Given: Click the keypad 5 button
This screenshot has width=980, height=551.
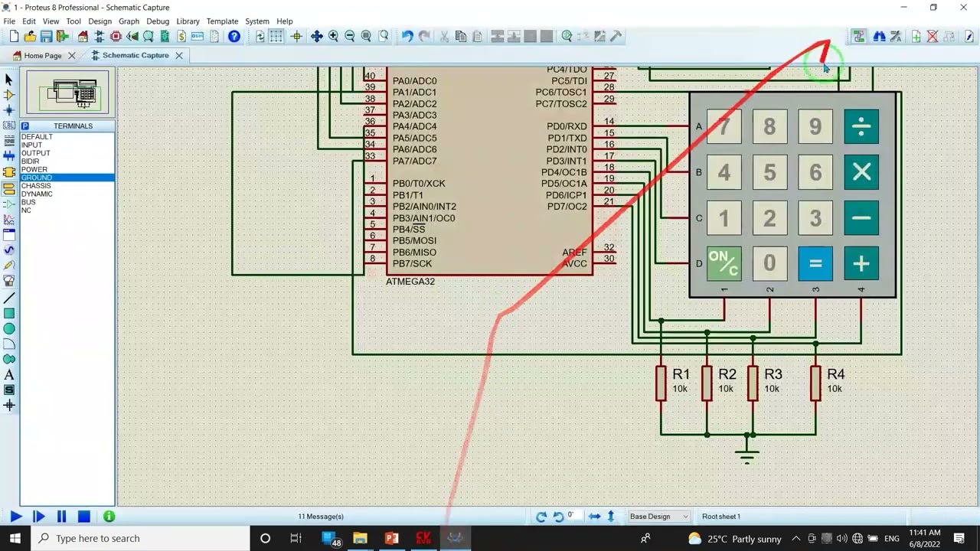Looking at the screenshot, I should click(769, 173).
